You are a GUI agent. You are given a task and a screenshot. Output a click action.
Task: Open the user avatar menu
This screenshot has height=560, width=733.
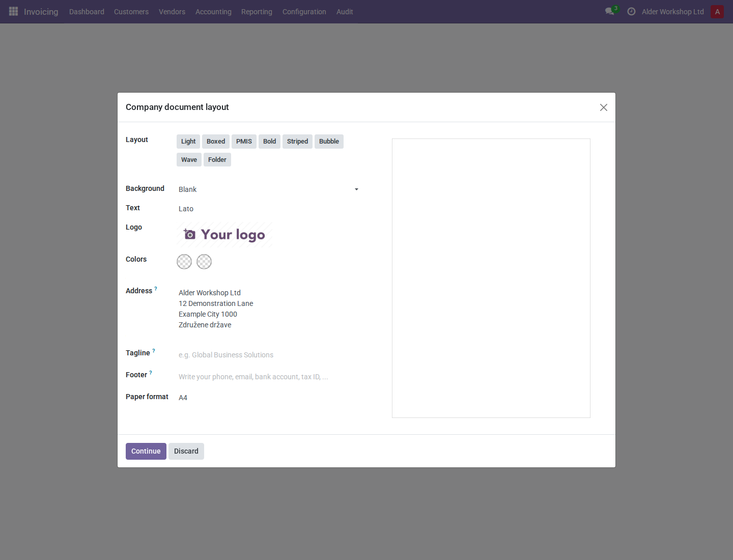click(x=717, y=12)
